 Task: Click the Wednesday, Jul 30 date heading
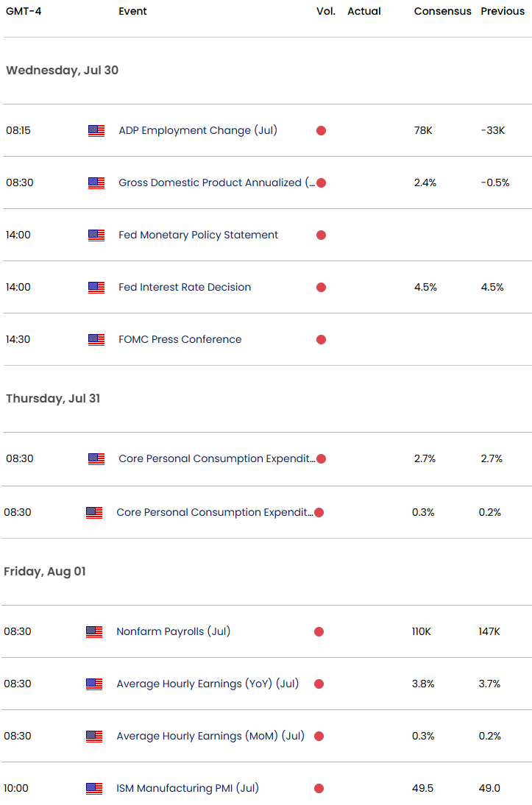click(x=62, y=71)
